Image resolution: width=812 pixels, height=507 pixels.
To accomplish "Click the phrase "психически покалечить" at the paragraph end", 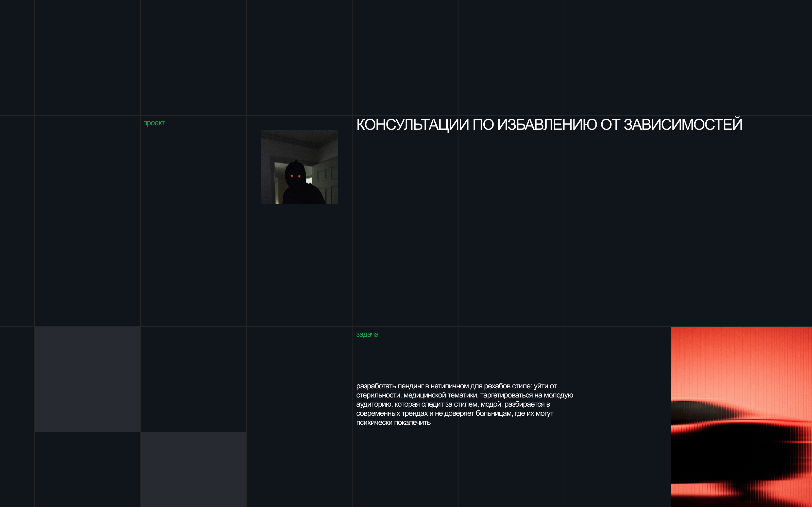I will coord(393,423).
